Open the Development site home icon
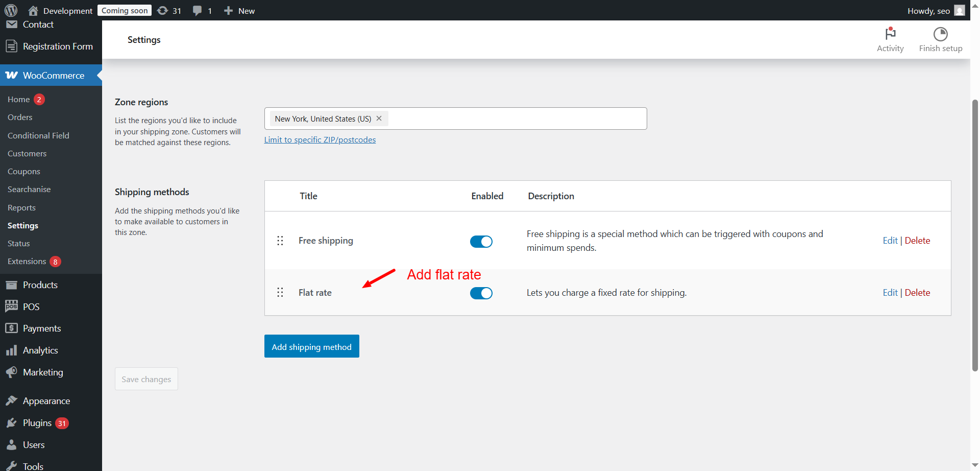This screenshot has height=471, width=980. pyautogui.click(x=33, y=10)
